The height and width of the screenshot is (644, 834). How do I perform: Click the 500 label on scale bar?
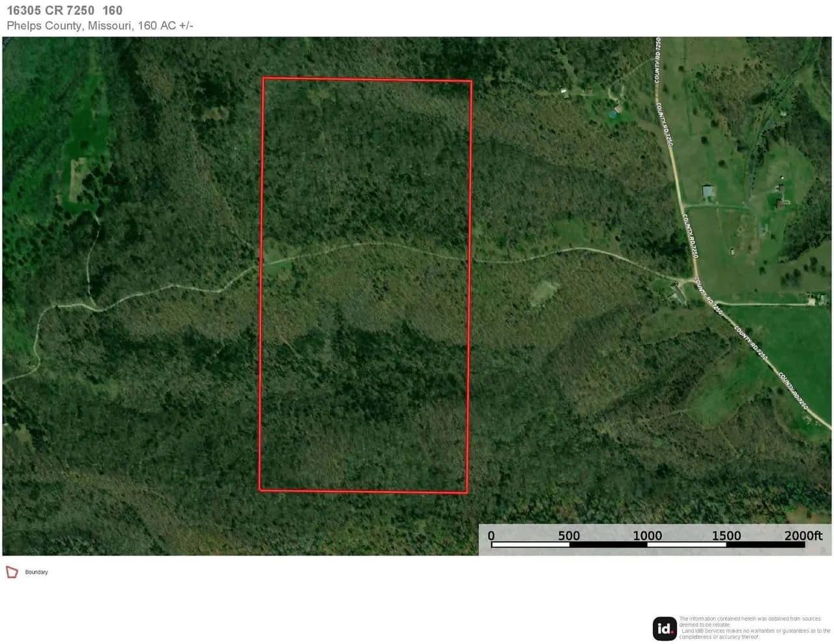point(569,535)
